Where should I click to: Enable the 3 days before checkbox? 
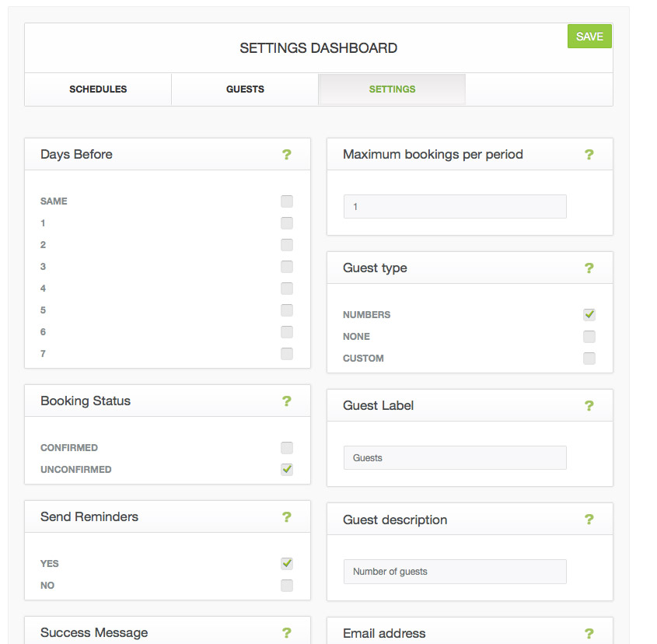(287, 267)
